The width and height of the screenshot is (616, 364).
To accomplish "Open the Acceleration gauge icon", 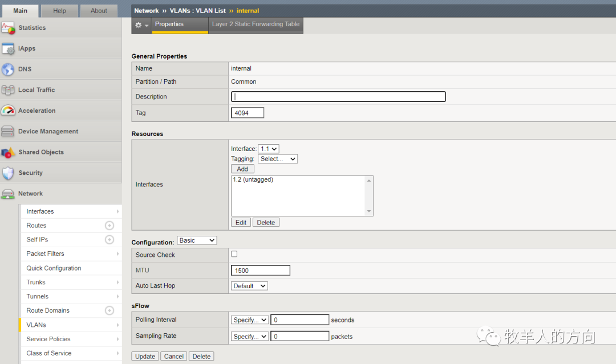I will (8, 111).
